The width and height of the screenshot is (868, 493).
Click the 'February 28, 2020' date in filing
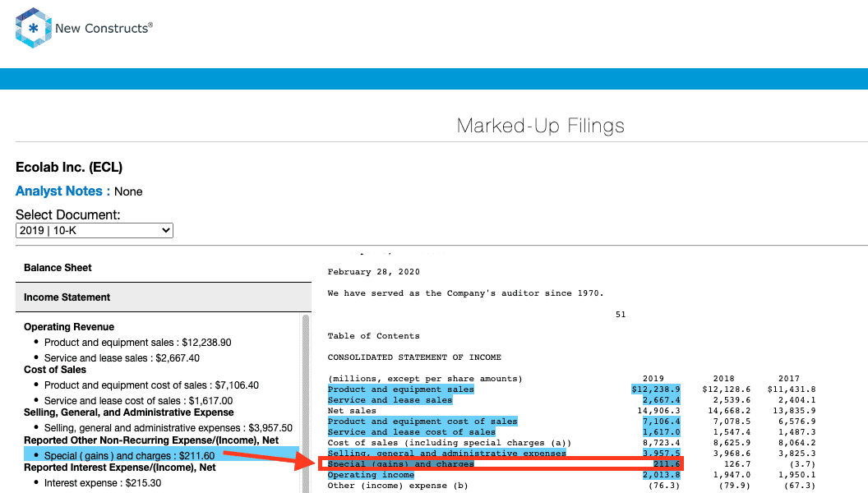(x=374, y=272)
